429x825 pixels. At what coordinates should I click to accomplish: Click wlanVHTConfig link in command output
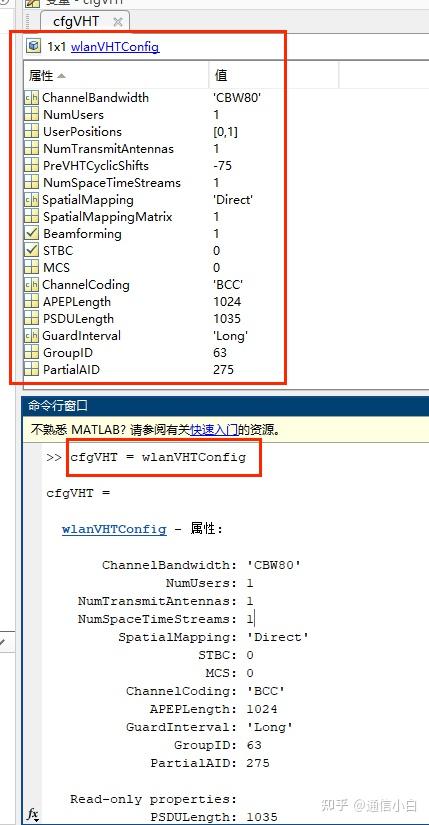pyautogui.click(x=114, y=529)
